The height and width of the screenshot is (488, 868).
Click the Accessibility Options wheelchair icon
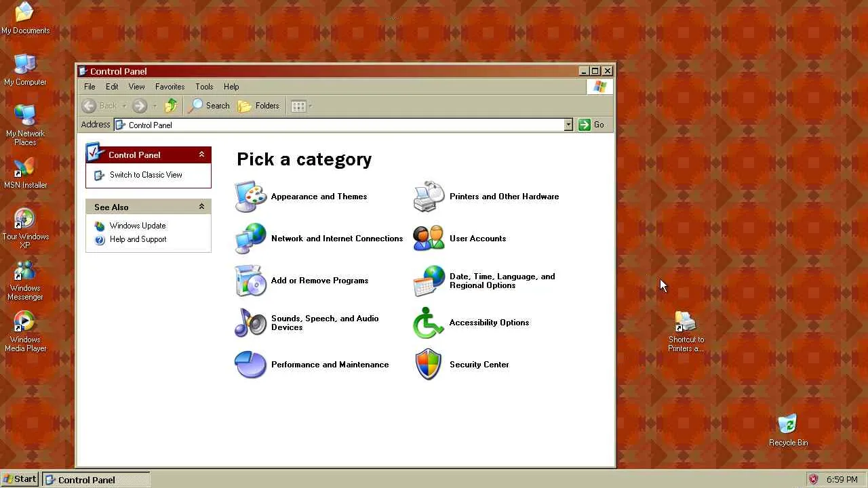click(429, 323)
